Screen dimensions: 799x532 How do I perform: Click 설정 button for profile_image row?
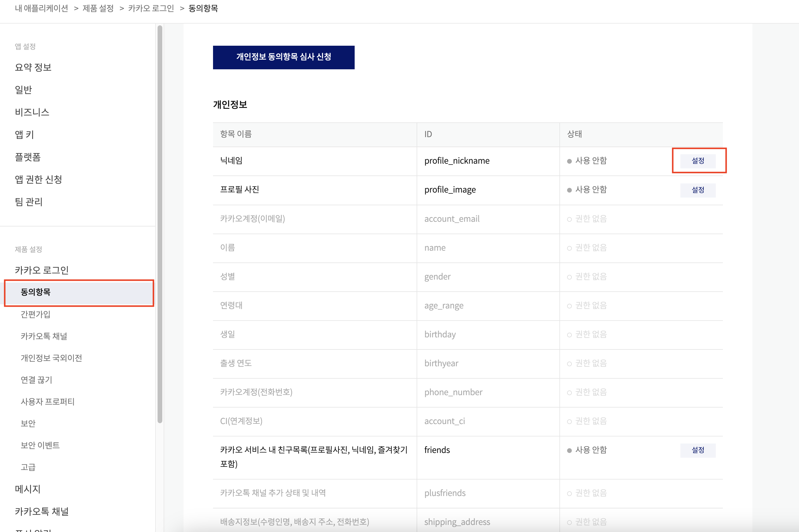(698, 190)
